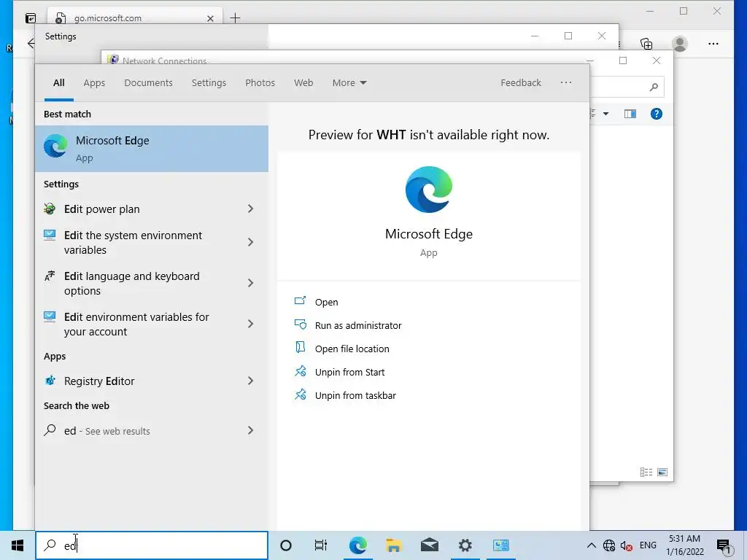Click the Edit power plan icon
Image resolution: width=747 pixels, height=560 pixels.
coord(50,209)
